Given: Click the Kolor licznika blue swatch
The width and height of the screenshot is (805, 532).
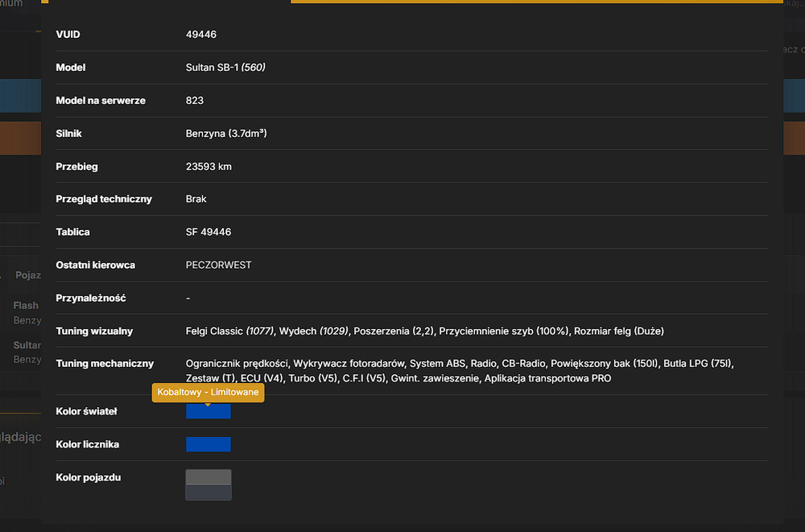Looking at the screenshot, I should [208, 444].
